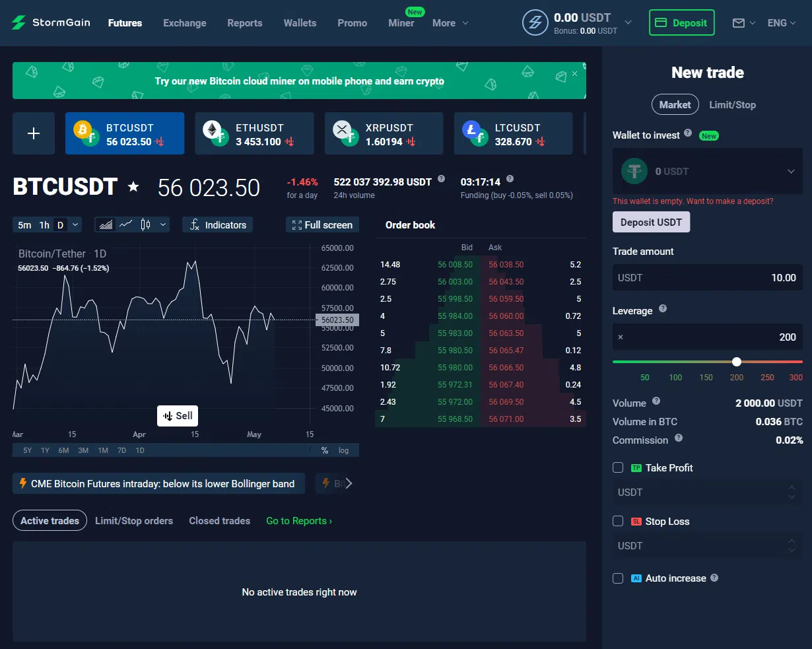Expand the account balance dropdown arrow
Viewport: 812px width, 649px height.
(628, 22)
